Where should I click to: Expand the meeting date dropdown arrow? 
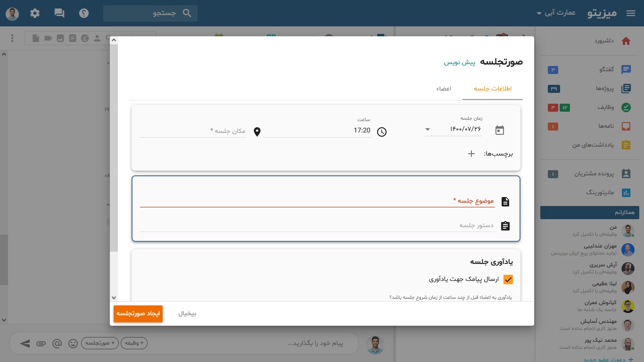[x=428, y=130]
